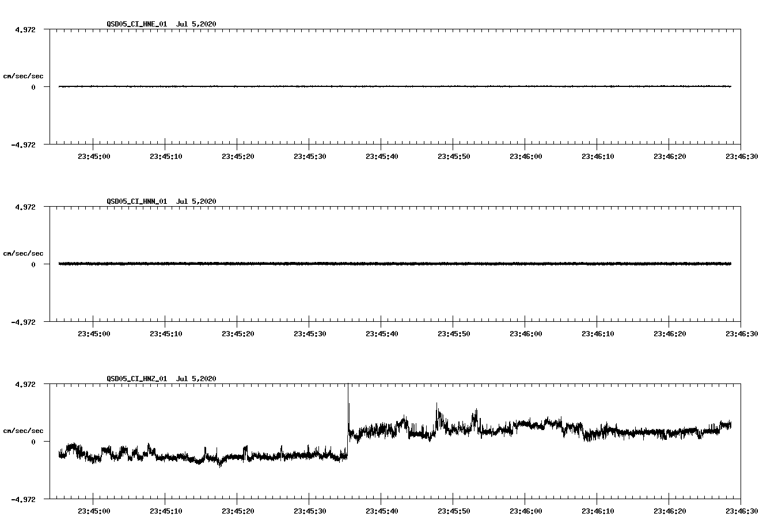The height and width of the screenshot is (532, 782).
Task: Select 23:45:40 time label under HNN plot
Action: [381, 333]
